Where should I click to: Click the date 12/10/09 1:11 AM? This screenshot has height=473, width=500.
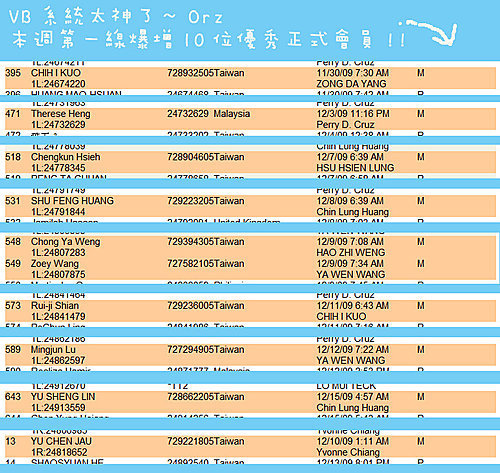pyautogui.click(x=353, y=441)
